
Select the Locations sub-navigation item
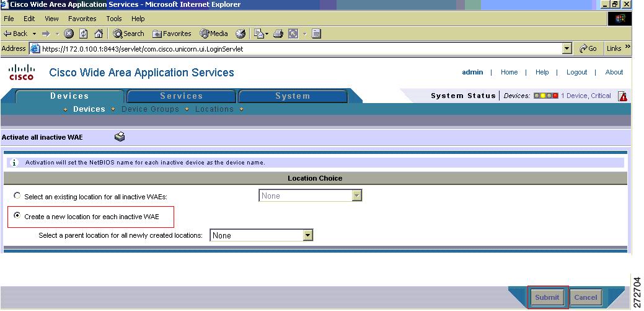[x=214, y=109]
